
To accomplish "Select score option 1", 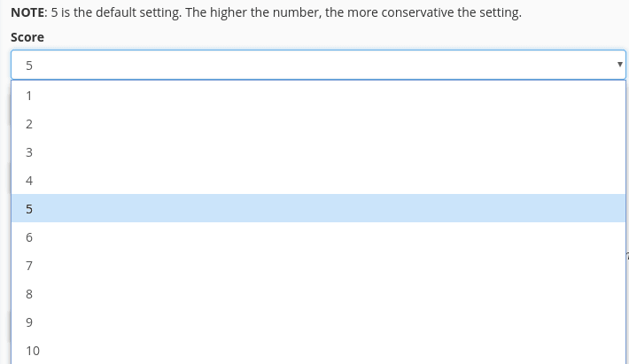I will click(x=318, y=96).
